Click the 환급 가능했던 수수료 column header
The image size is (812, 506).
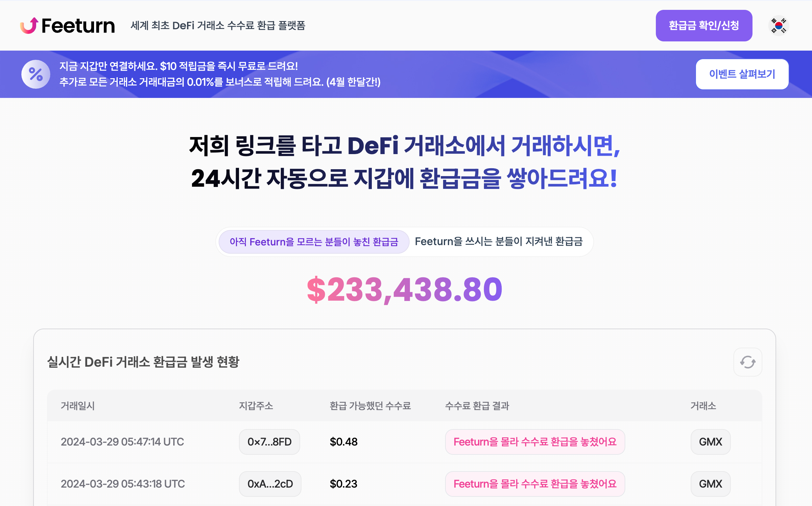tap(370, 406)
